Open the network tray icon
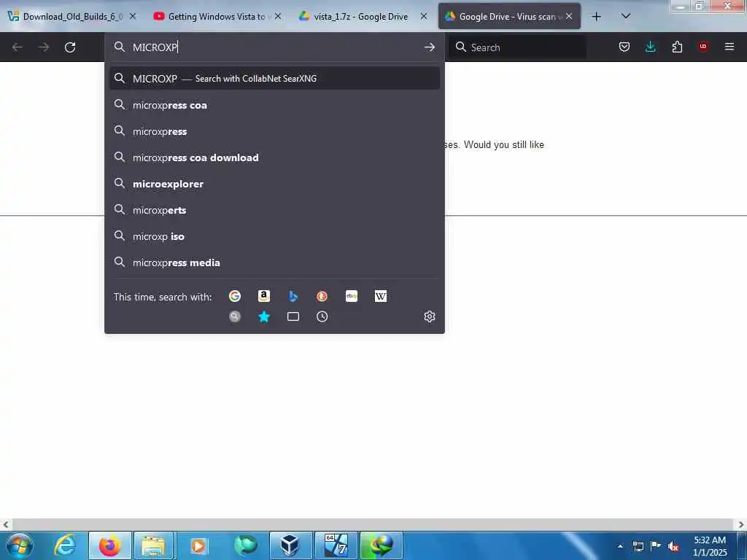Image resolution: width=747 pixels, height=560 pixels. pos(638,546)
